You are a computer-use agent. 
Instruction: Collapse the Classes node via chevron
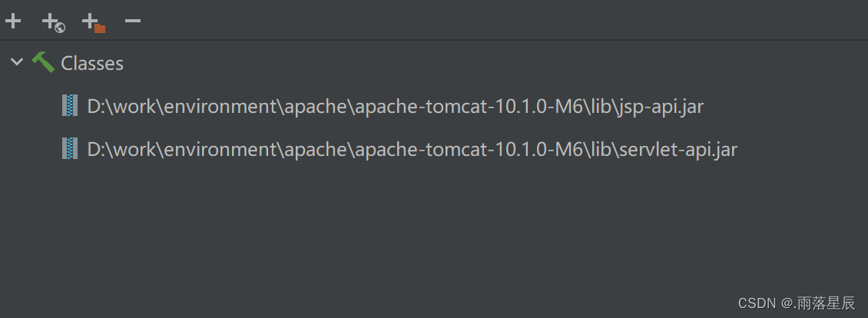17,62
